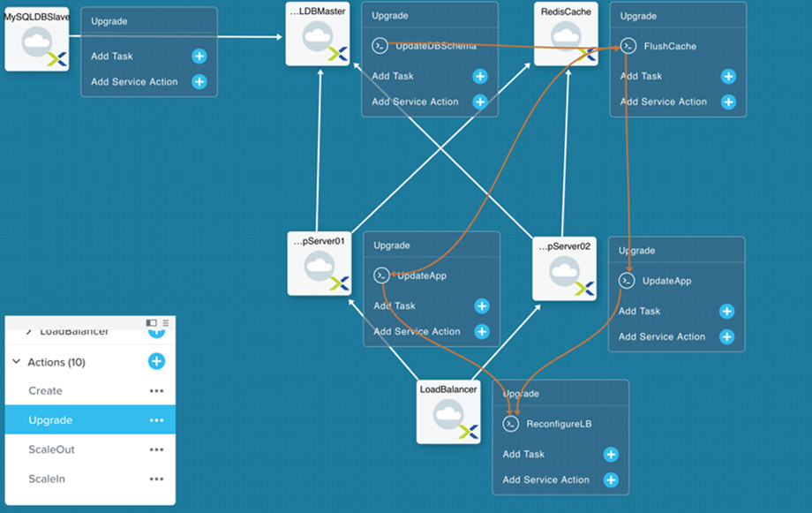Viewport: 812px width, 513px height.
Task: Click the ReconfigureLB task script icon
Action: (510, 424)
